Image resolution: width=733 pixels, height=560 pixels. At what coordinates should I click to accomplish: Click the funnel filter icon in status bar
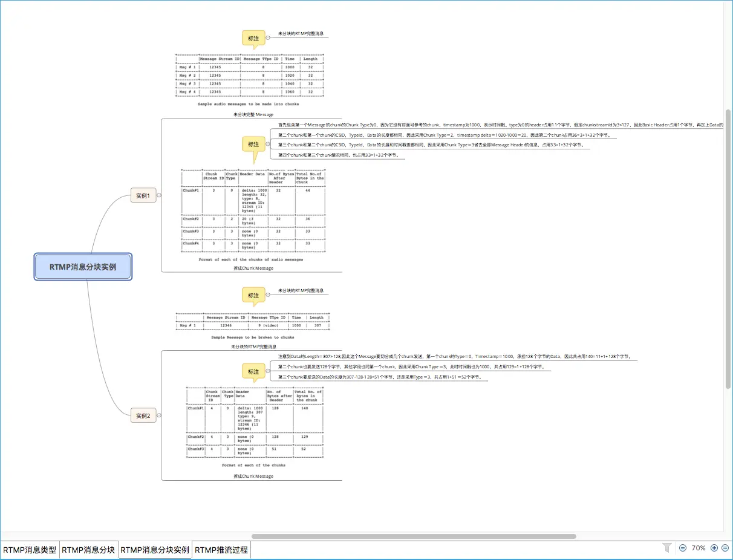667,548
